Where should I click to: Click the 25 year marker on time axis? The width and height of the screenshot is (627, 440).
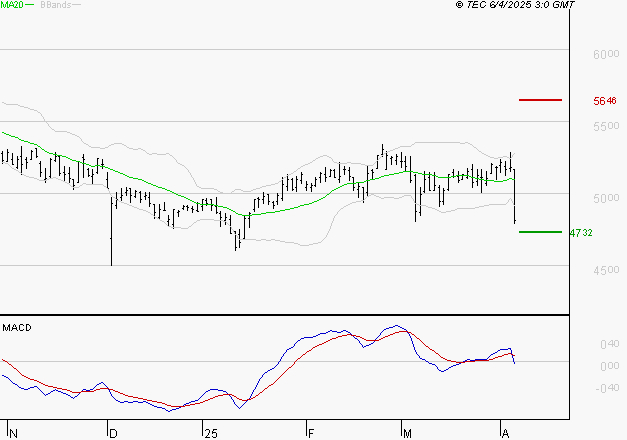coord(211,434)
